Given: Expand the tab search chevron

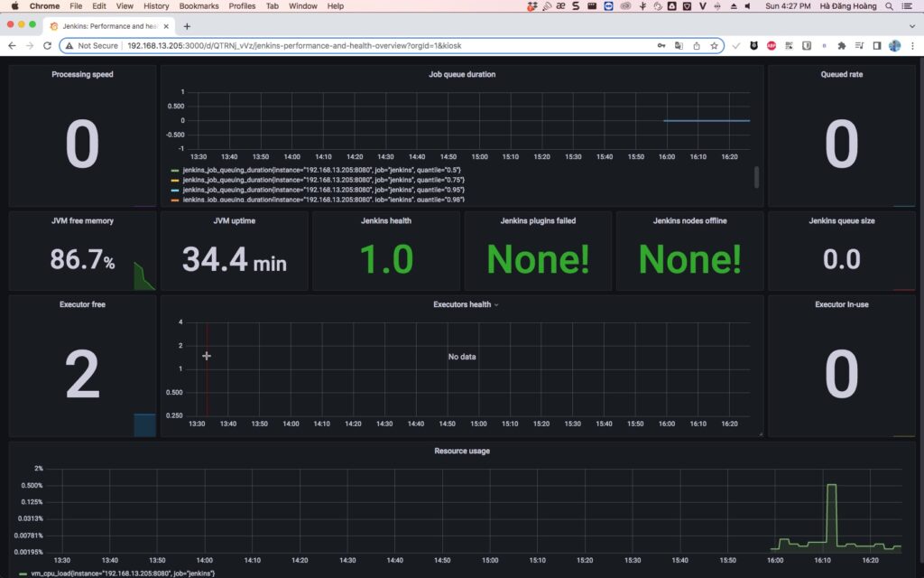Looking at the screenshot, I should pyautogui.click(x=912, y=26).
